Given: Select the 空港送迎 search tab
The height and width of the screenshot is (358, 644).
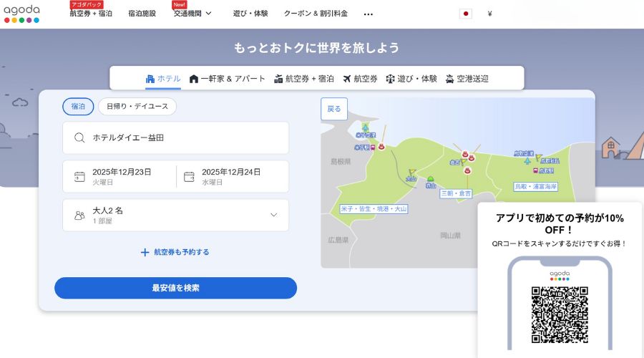Looking at the screenshot, I should [x=467, y=79].
